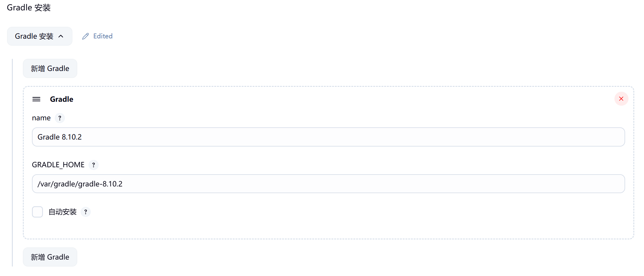Click the 自动安装 label text

click(x=62, y=212)
